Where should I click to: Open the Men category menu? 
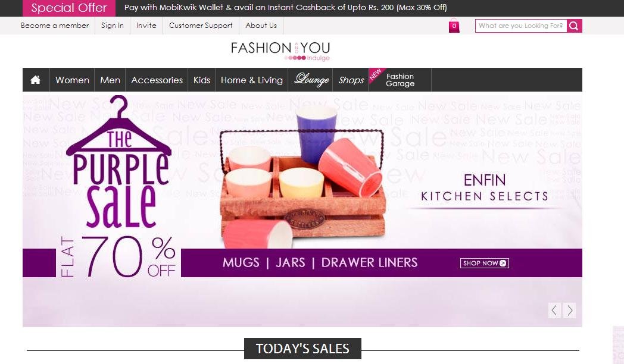coord(110,80)
